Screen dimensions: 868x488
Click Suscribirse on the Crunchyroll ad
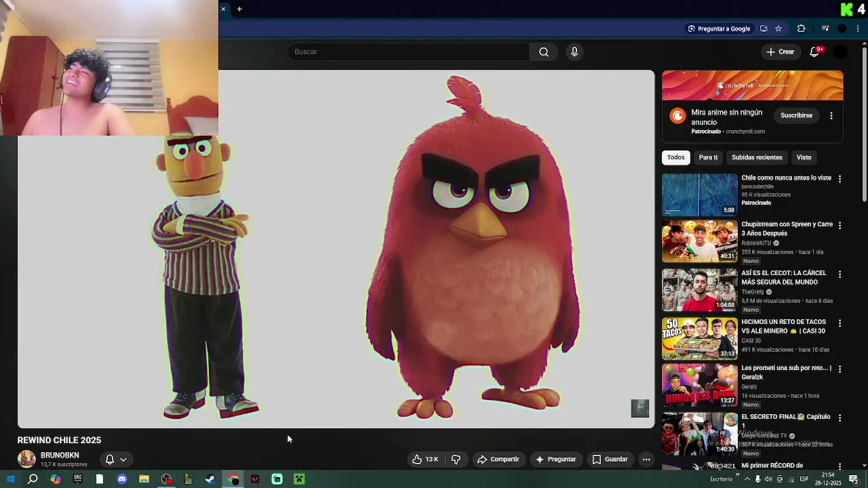[796, 115]
